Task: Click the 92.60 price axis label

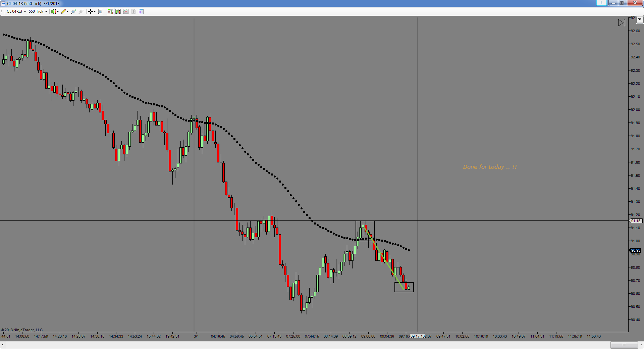Action: coord(635,31)
